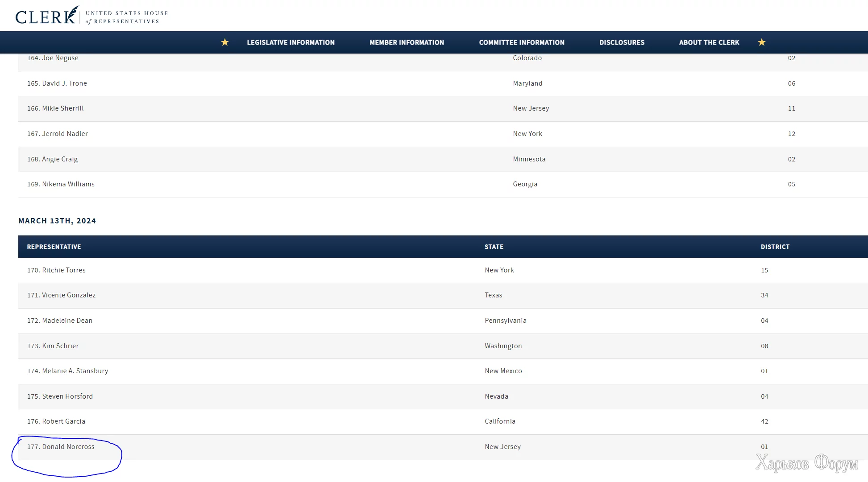Click the right gold star icon

click(x=761, y=42)
